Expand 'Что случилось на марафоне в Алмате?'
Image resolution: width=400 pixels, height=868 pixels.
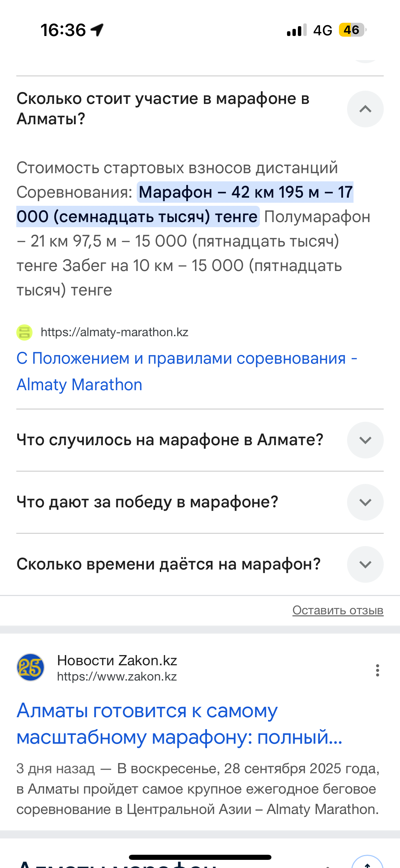[365, 440]
